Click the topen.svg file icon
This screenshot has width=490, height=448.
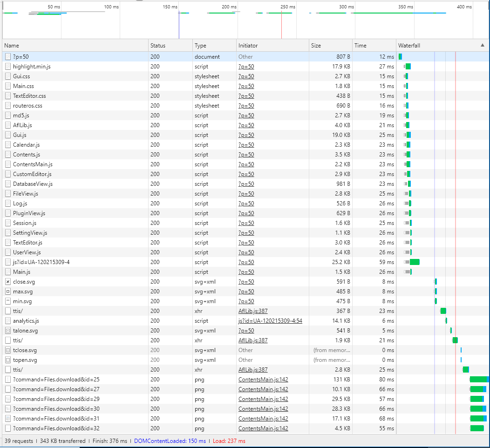click(8, 360)
